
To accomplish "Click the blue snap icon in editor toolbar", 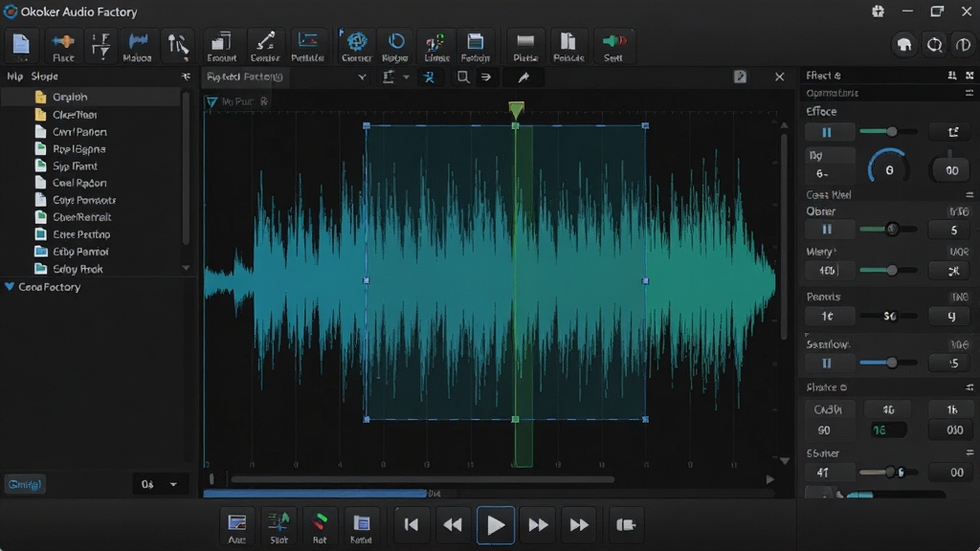I will 429,77.
